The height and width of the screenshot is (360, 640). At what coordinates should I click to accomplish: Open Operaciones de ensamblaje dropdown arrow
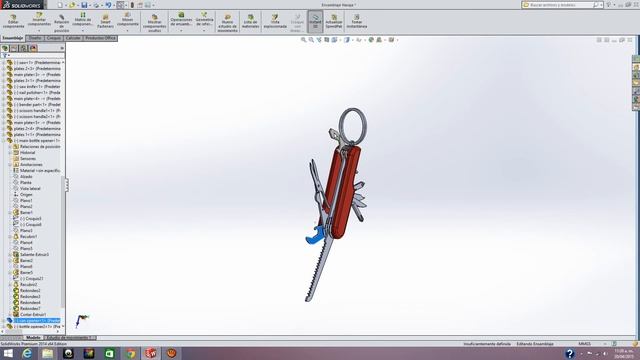(181, 31)
